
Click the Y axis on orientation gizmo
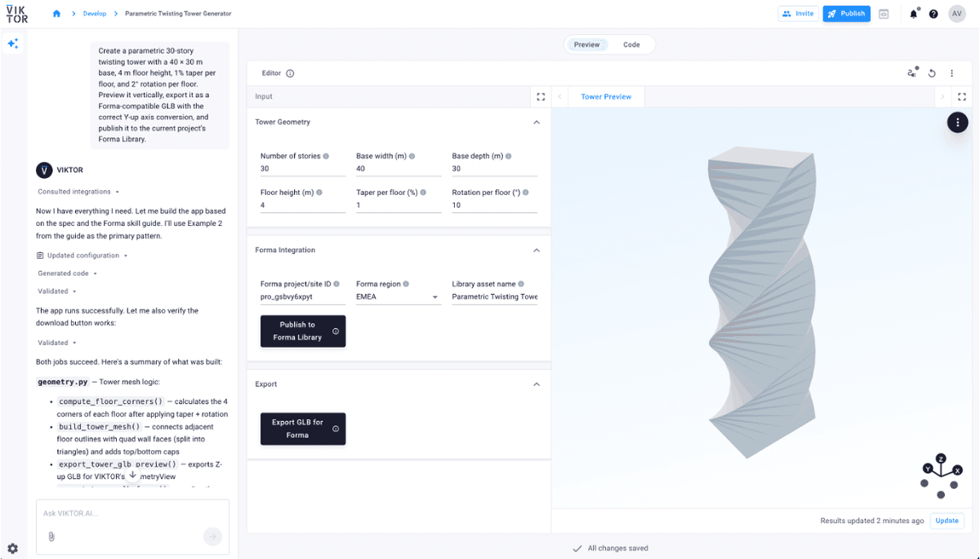[928, 468]
